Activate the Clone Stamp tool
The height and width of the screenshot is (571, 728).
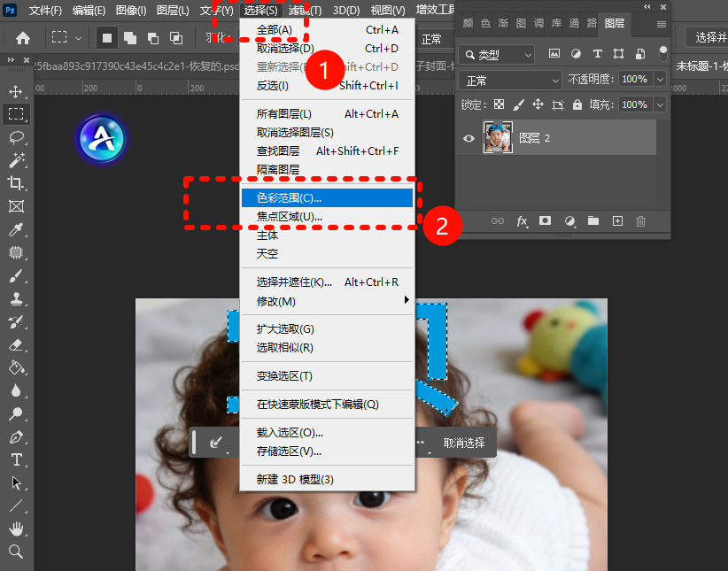16,298
